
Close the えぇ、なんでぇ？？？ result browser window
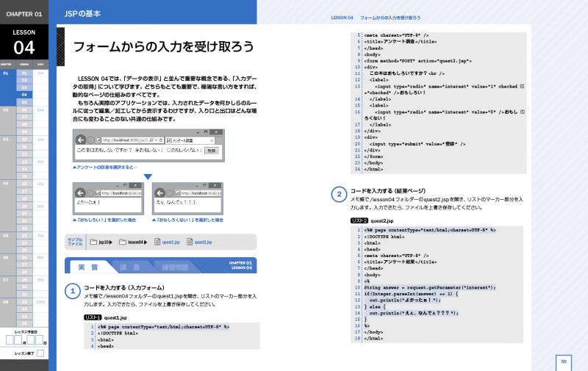215,185
